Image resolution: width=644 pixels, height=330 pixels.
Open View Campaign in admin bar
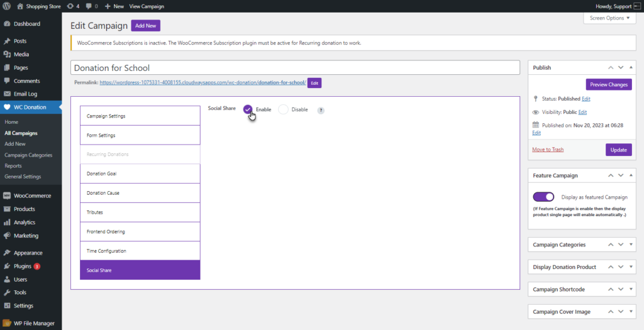tap(147, 6)
